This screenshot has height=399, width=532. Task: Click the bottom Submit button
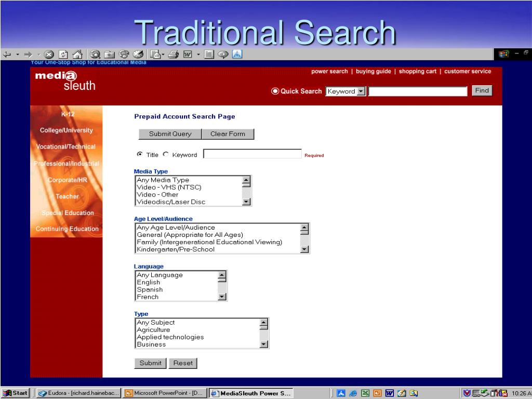pyautogui.click(x=150, y=363)
